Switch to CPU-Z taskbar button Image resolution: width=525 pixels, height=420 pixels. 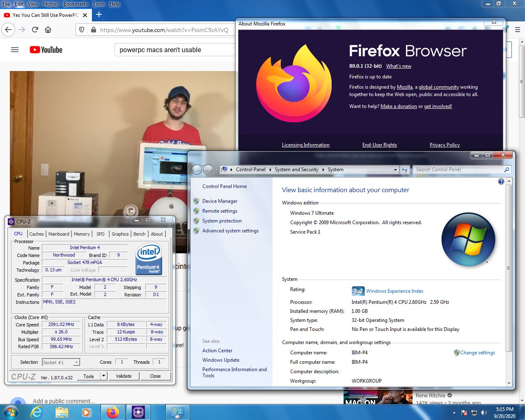[x=138, y=412]
